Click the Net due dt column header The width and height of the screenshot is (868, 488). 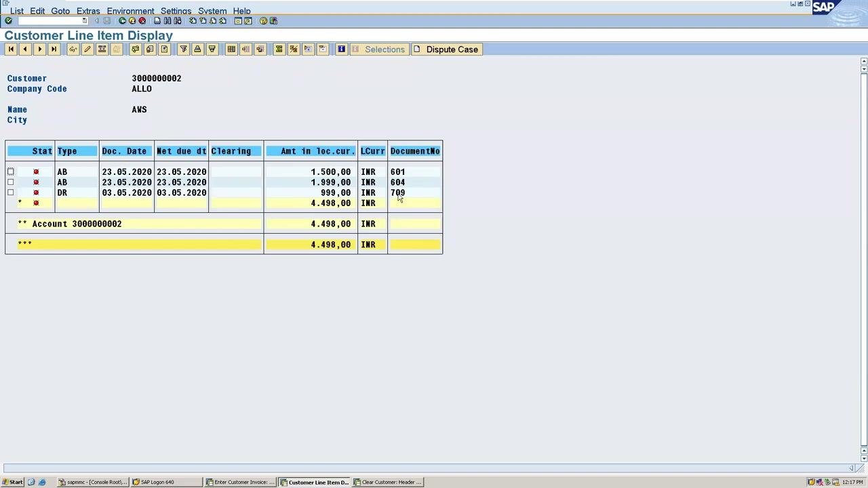click(x=181, y=151)
